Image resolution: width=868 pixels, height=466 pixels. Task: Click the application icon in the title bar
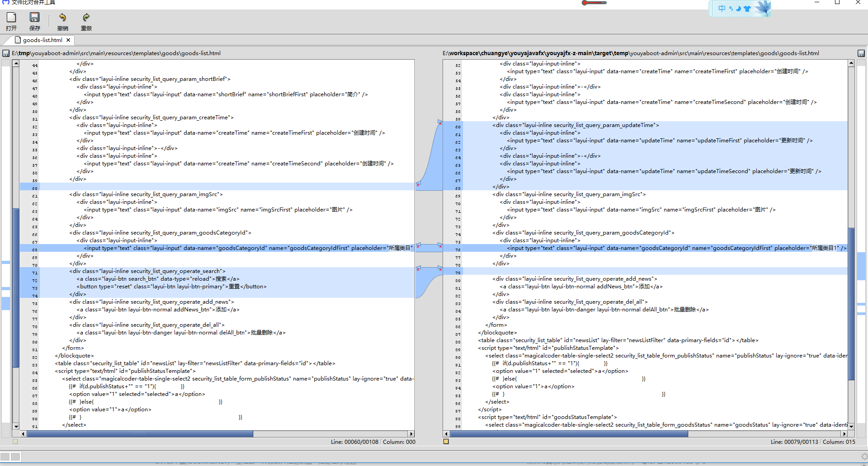6,2
